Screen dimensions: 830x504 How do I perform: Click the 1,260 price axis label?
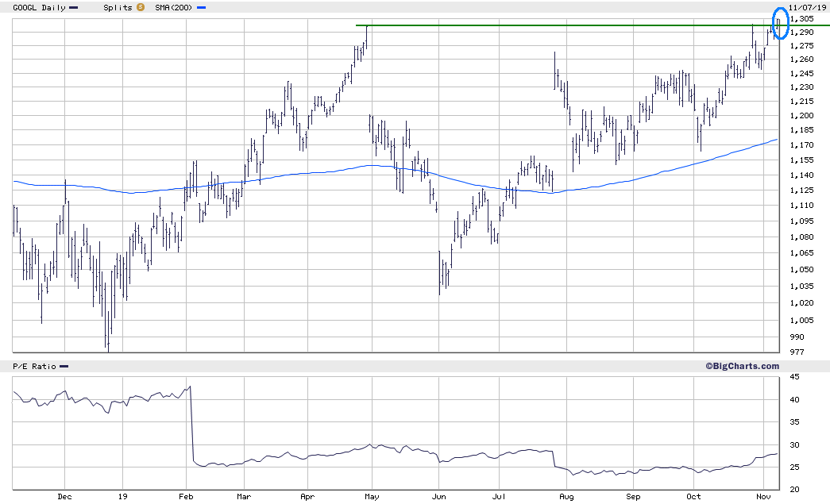802,60
